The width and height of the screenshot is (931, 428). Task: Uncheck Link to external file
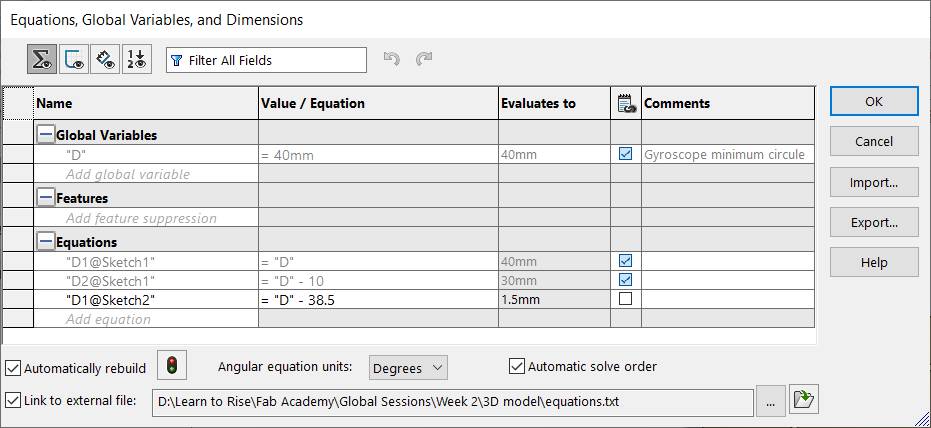13,401
